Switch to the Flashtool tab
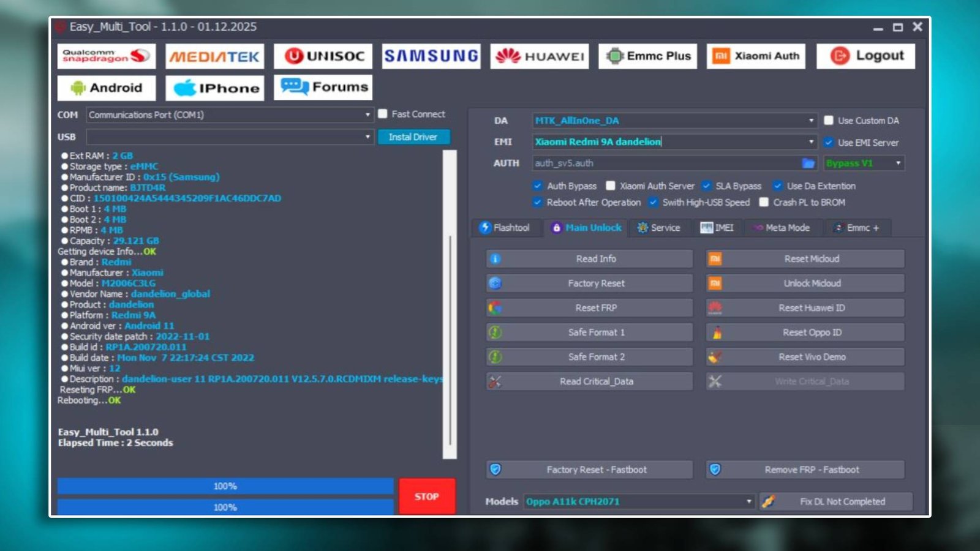Viewport: 980px width, 551px height. click(506, 228)
